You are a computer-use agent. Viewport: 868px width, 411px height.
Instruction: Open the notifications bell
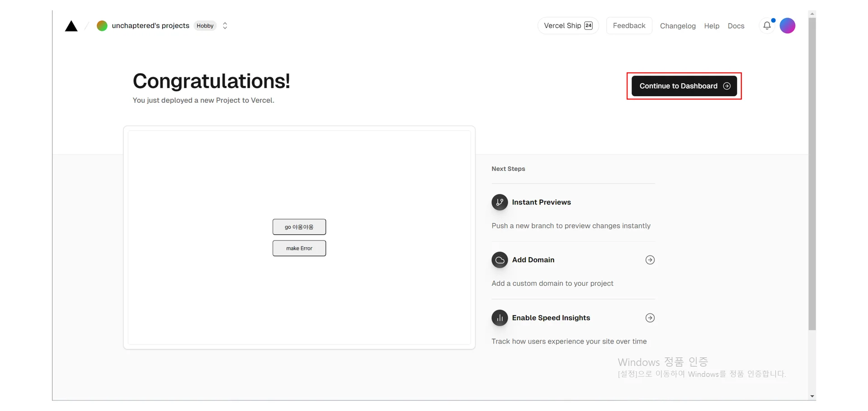[x=767, y=26]
